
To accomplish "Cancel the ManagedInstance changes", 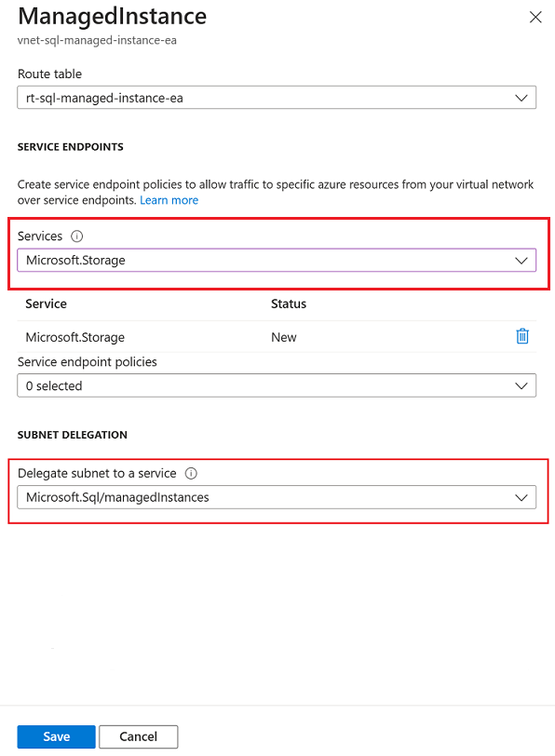I will [x=138, y=736].
